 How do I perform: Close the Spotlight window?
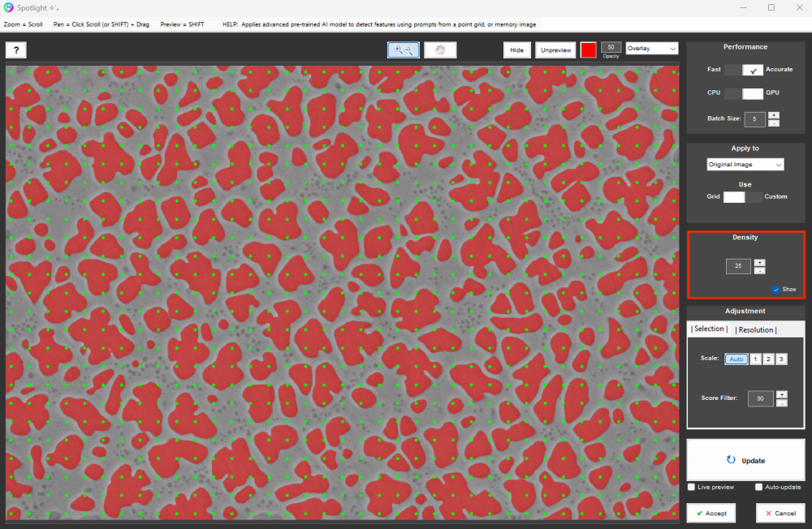799,8
